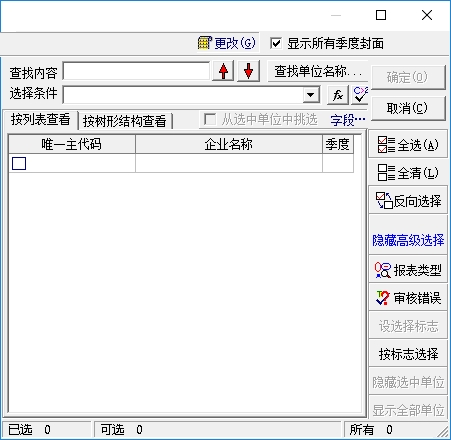The image size is (451, 440).
Task: Click the 更改(G) change button
Action: [227, 43]
